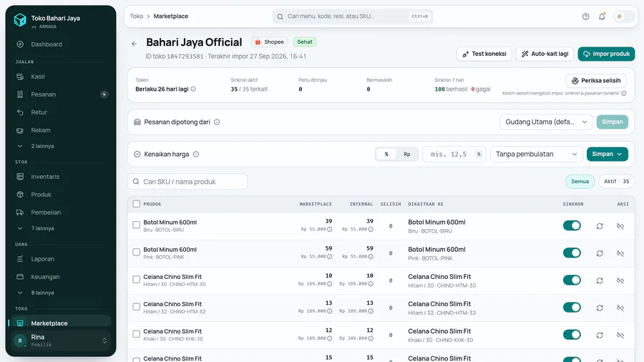Click the Toko Bahari Jaya cube logo
The image size is (644, 362).
pos(20,20)
